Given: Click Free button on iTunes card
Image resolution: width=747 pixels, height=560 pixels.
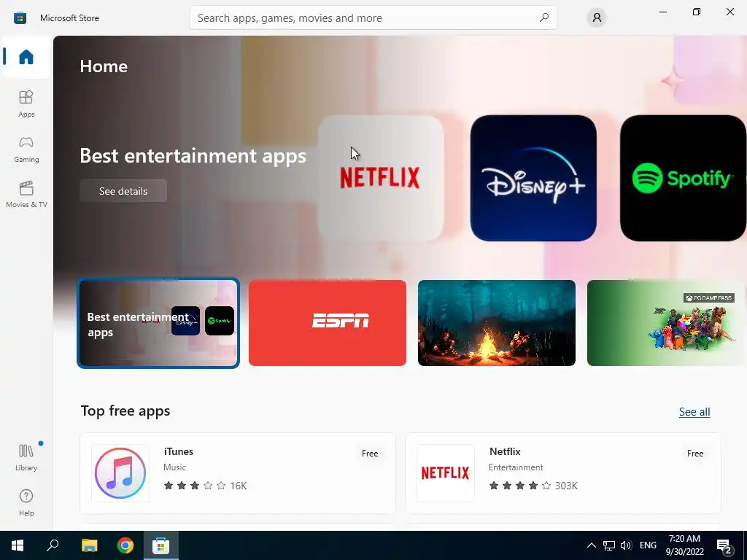Looking at the screenshot, I should pos(370,454).
